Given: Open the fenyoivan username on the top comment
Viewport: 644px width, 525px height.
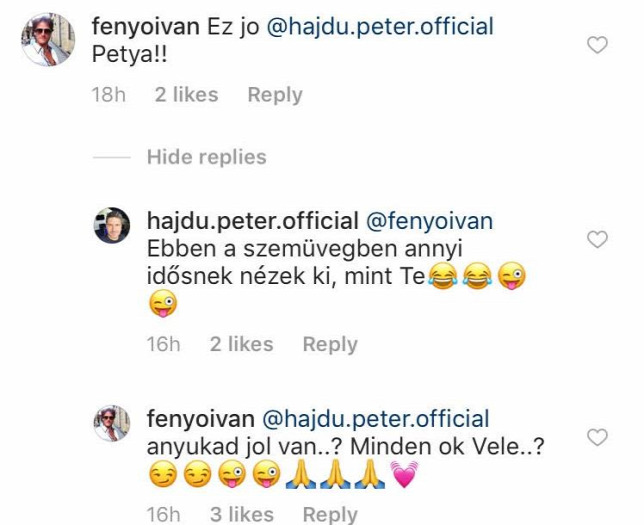Looking at the screenshot, I should click(146, 27).
